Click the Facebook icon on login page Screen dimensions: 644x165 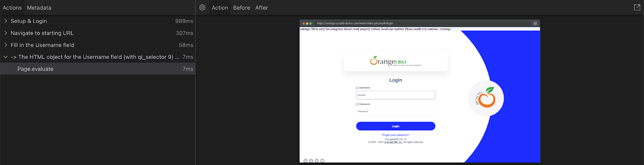coord(311,161)
